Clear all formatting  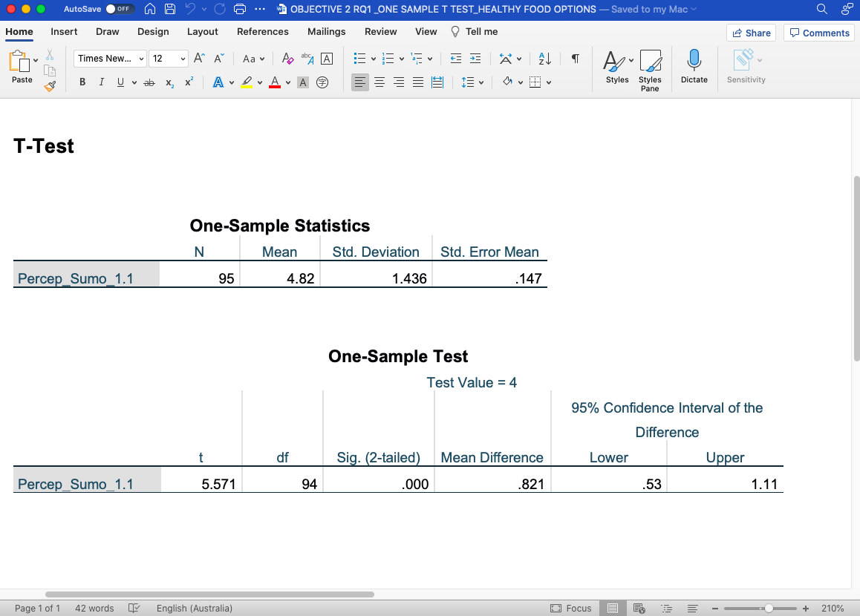point(287,58)
